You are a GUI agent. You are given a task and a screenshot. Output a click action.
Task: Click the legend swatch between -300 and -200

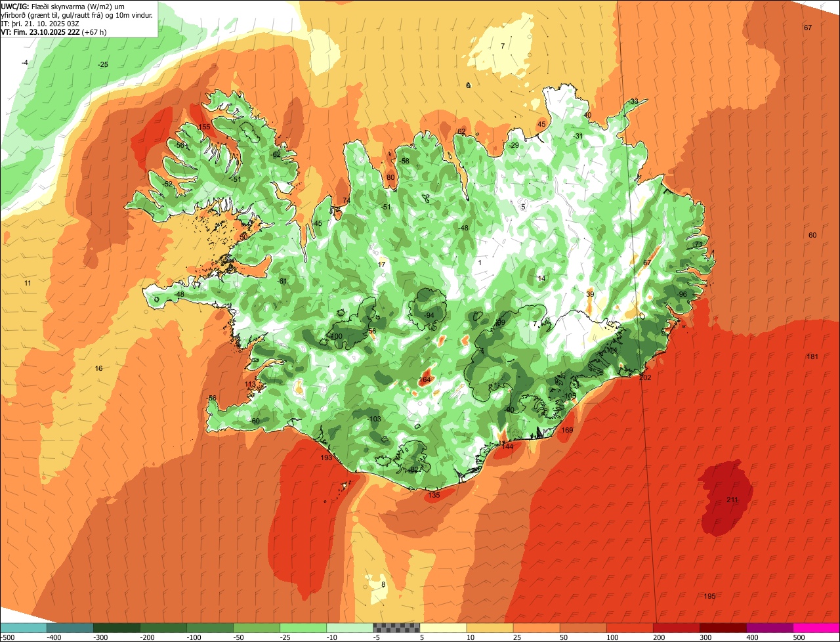click(116, 628)
